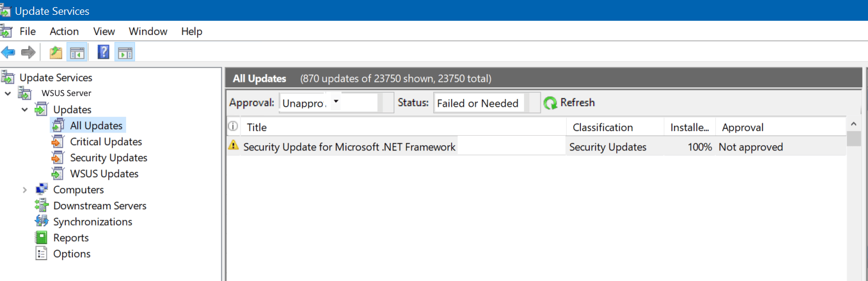Click the Up One Level folder icon
This screenshot has height=281, width=868.
pyautogui.click(x=56, y=53)
